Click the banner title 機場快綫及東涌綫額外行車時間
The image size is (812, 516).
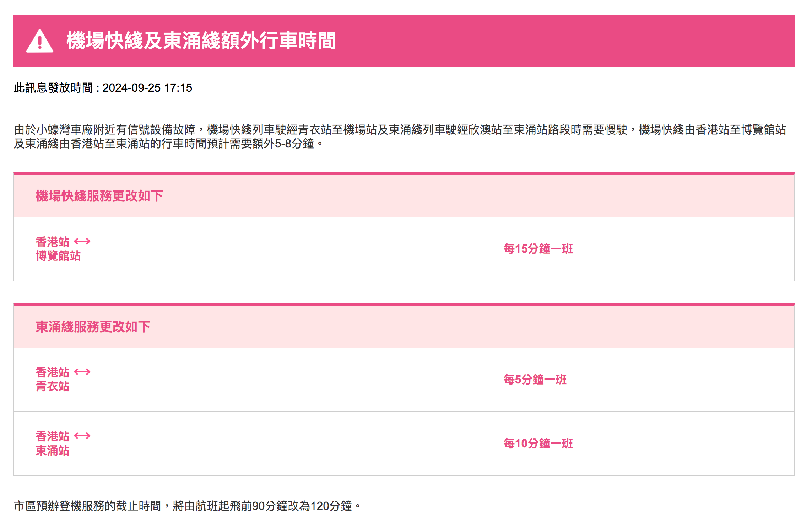click(201, 41)
